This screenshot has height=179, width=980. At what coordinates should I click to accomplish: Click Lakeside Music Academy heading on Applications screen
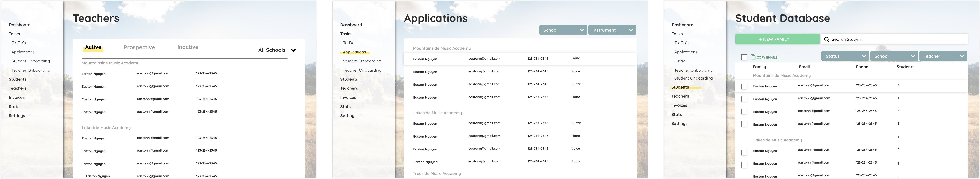pyautogui.click(x=438, y=113)
